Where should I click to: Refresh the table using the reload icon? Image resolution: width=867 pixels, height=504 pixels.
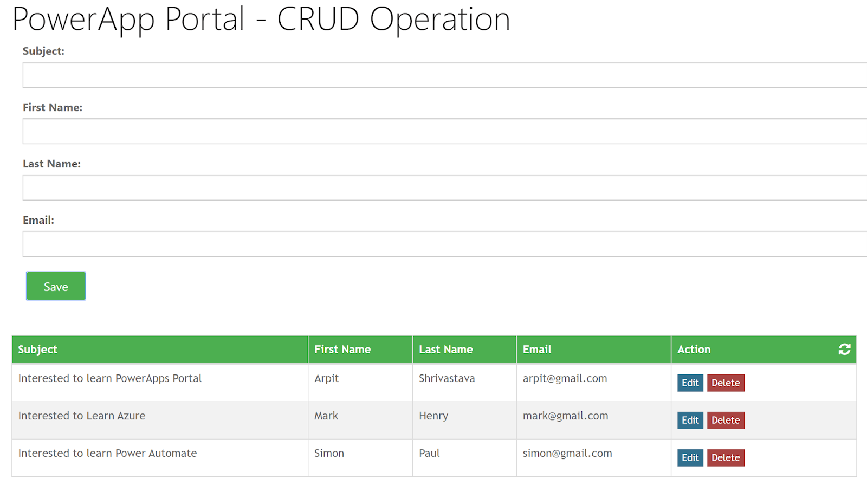(844, 350)
